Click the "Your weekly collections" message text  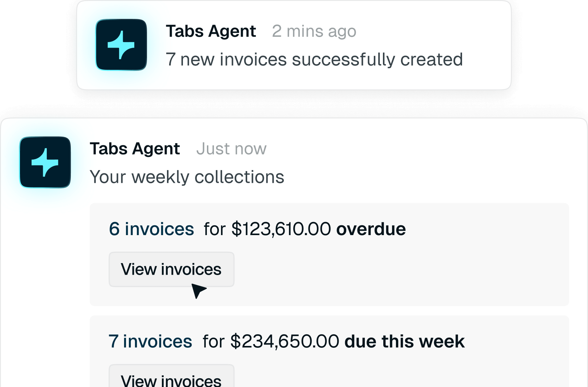187,177
